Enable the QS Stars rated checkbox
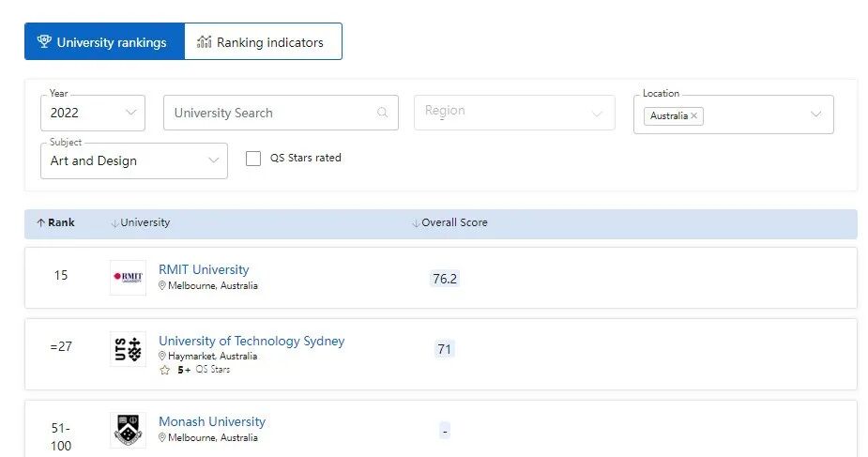The image size is (868, 457). (253, 159)
